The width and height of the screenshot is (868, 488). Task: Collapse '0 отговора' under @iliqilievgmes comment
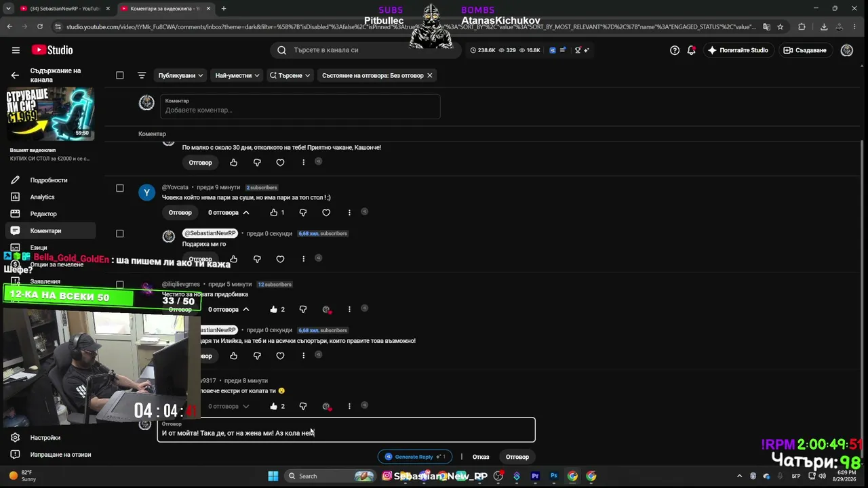pyautogui.click(x=229, y=309)
